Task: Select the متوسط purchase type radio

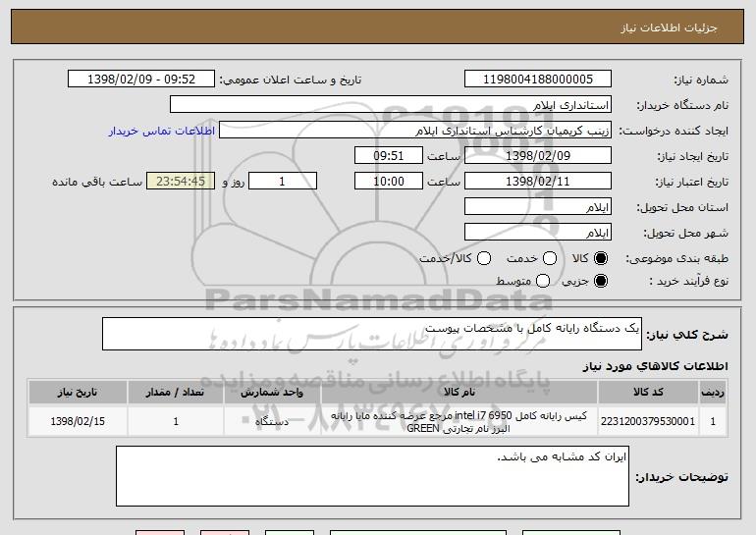Action: [543, 281]
